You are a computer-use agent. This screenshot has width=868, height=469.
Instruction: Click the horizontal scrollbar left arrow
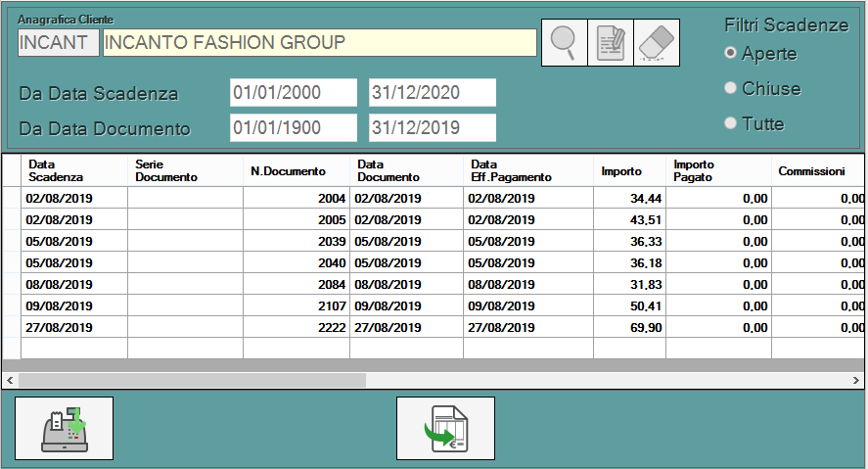click(10, 379)
